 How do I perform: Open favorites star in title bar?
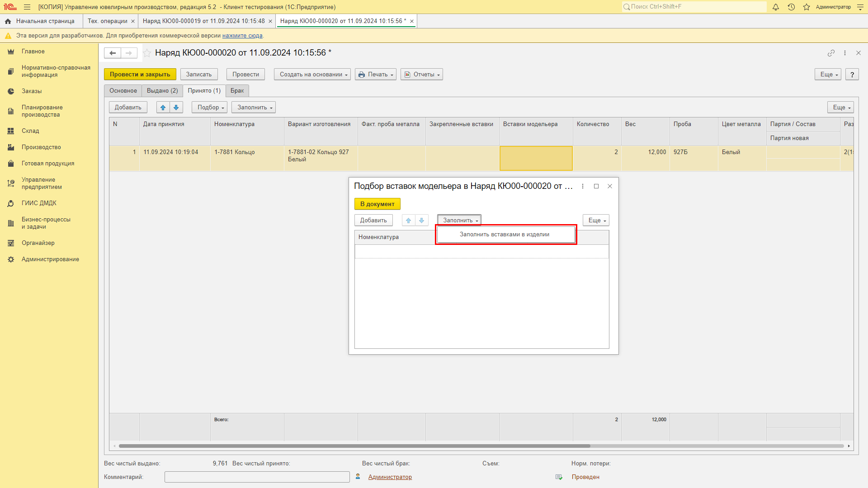tap(807, 7)
